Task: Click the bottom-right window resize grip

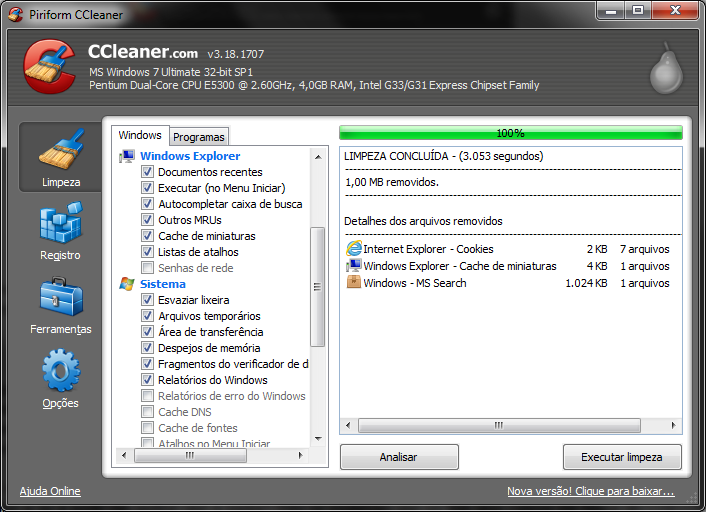Action: pos(692,498)
